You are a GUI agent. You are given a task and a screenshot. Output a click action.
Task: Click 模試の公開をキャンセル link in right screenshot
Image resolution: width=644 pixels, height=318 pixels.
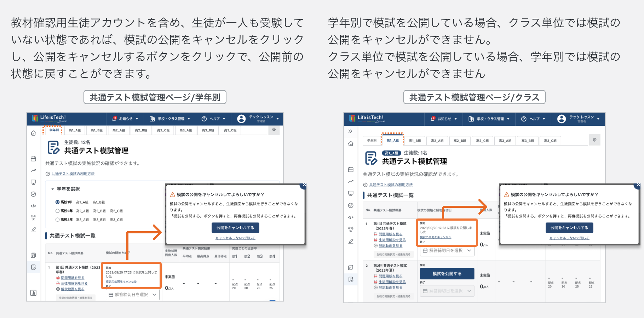(x=436, y=237)
